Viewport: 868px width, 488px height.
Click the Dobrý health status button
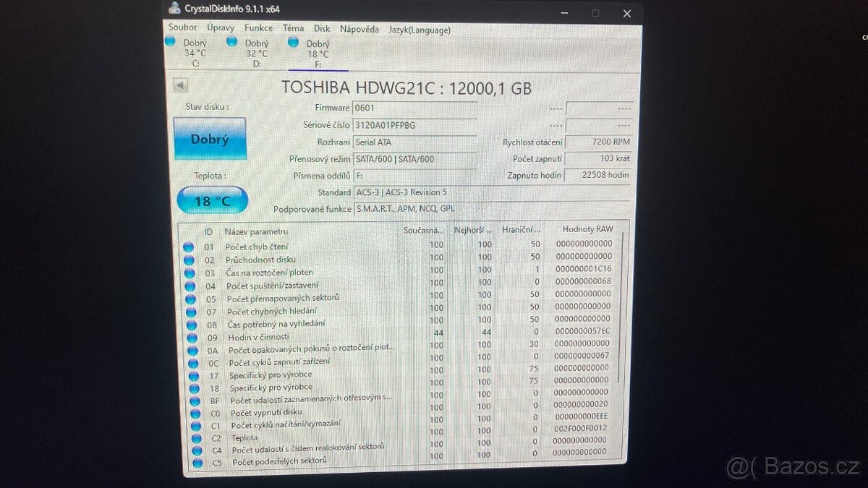pyautogui.click(x=210, y=138)
